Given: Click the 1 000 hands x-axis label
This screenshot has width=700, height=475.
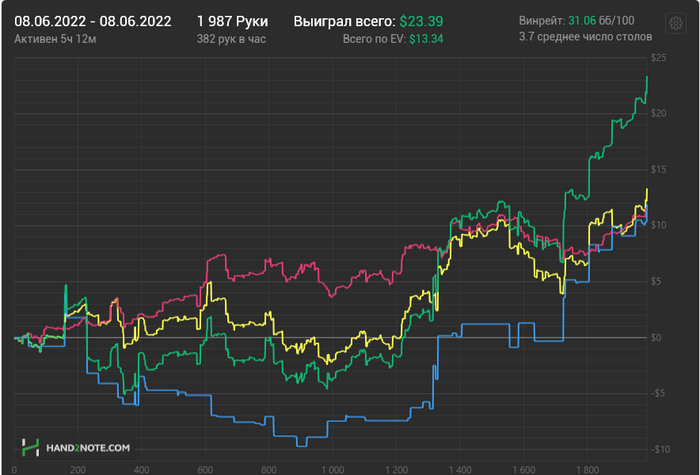Looking at the screenshot, I should click(x=333, y=470).
